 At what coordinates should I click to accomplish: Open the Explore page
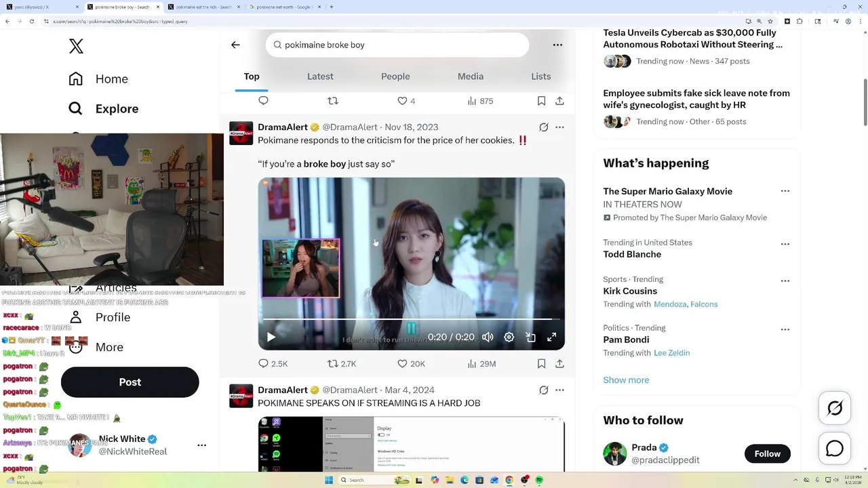click(x=103, y=108)
